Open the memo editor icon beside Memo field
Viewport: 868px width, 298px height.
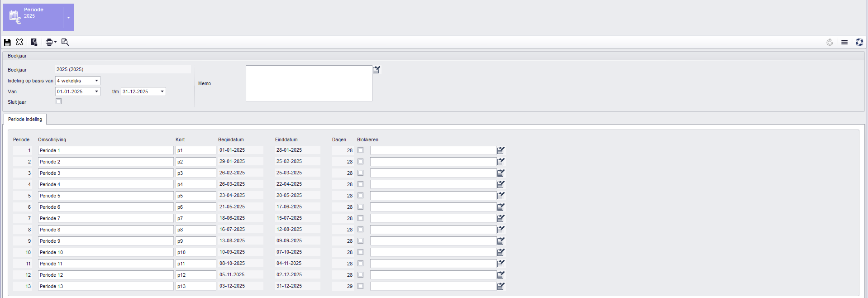click(x=377, y=70)
